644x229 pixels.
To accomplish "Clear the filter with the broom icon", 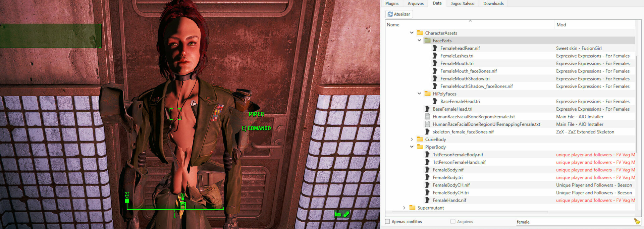I will 637,221.
